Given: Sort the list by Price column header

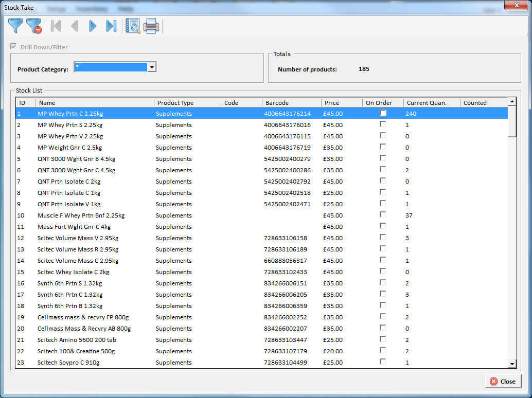Looking at the screenshot, I should (342, 103).
